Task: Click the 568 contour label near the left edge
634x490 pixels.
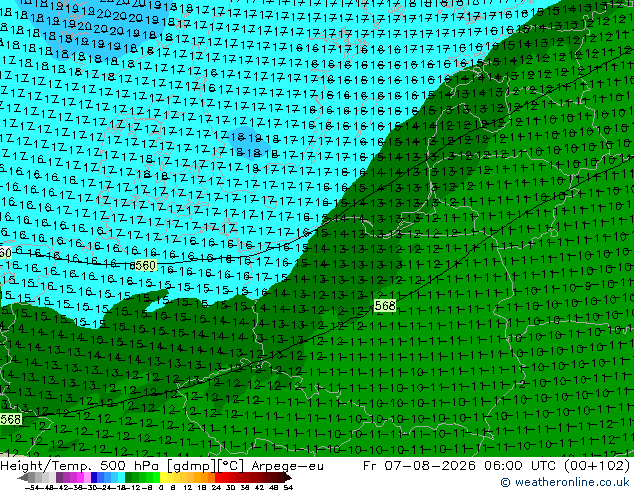Action: point(10,419)
